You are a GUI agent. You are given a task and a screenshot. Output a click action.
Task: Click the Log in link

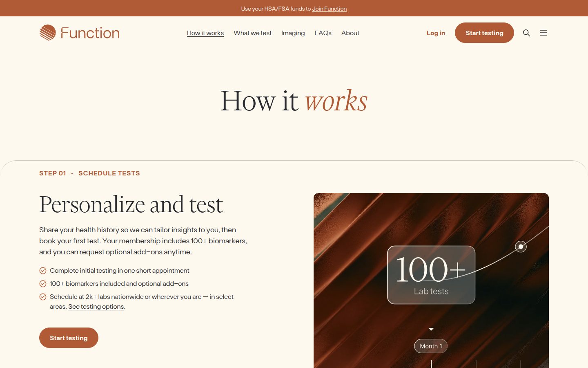coord(436,33)
